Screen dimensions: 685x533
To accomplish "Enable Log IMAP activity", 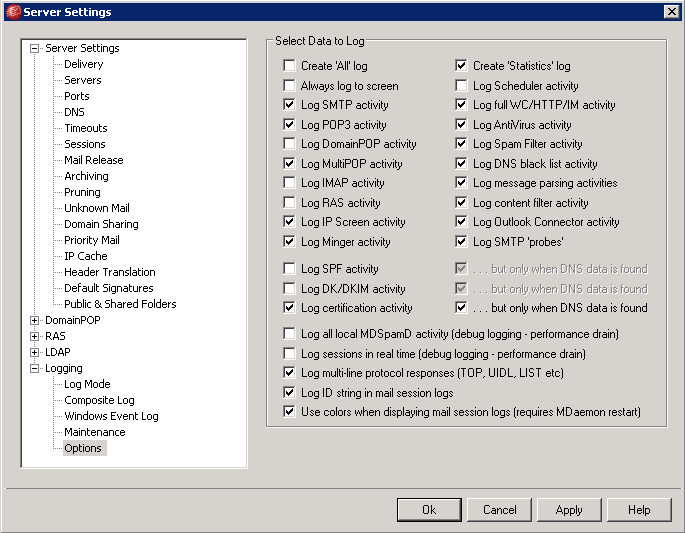I will (289, 182).
